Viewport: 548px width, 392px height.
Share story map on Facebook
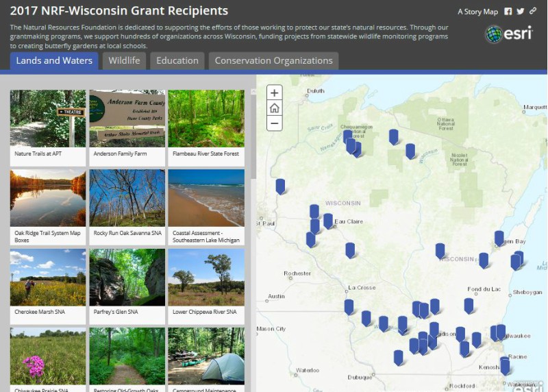point(508,11)
